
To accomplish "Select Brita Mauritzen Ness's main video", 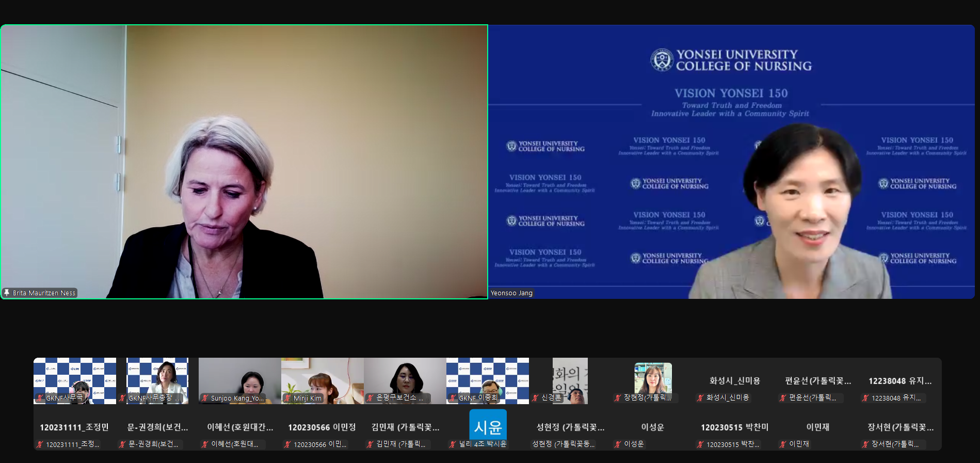I will tap(244, 162).
